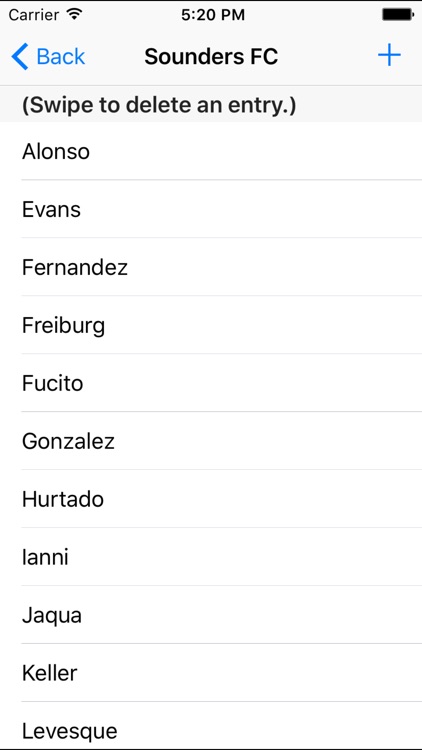Screen dimensions: 422x750
Task: Select the Fucito row
Action: coord(211,383)
